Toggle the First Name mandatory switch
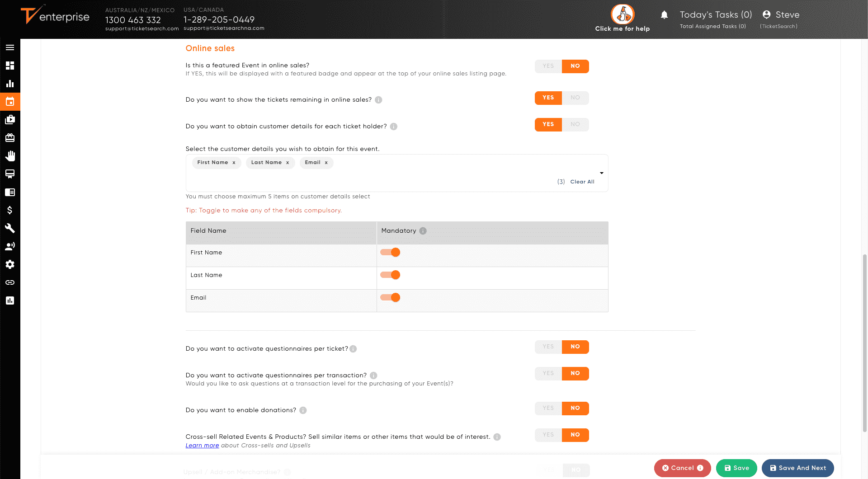 pos(390,252)
